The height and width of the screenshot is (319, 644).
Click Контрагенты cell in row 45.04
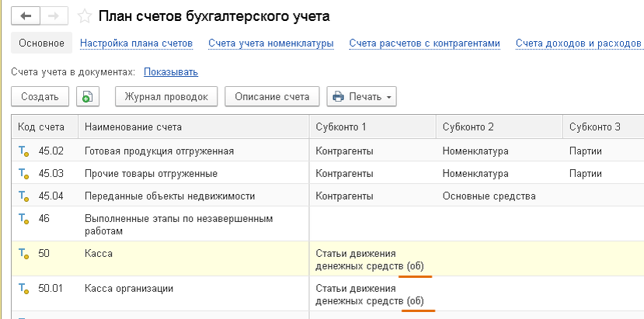point(345,196)
